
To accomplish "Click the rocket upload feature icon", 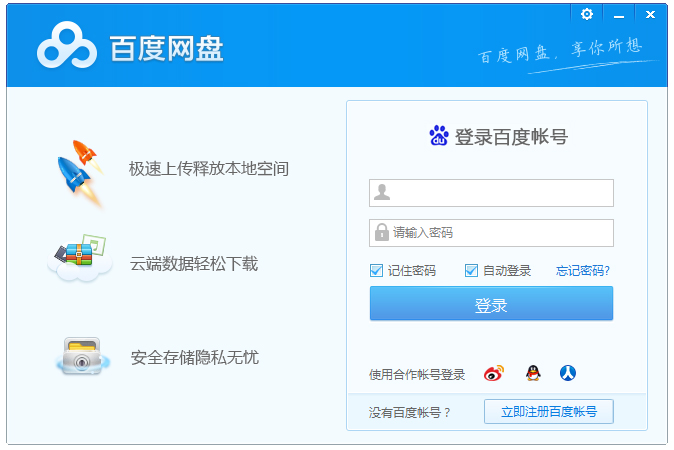I will [x=80, y=173].
